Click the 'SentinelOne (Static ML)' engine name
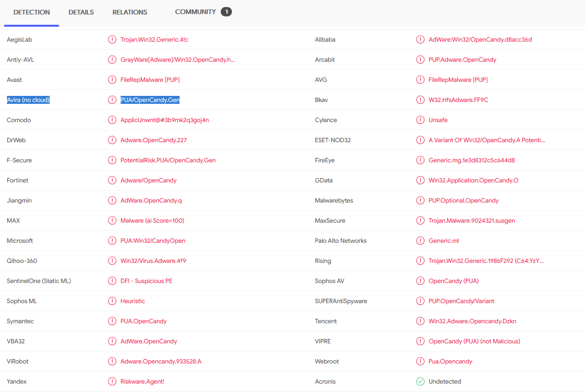The height and width of the screenshot is (392, 585). (x=39, y=281)
